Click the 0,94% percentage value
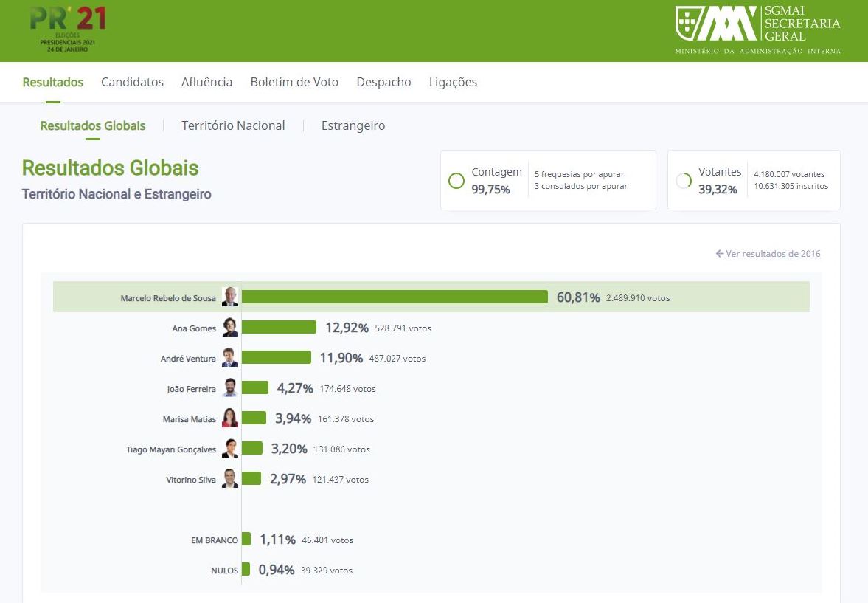The image size is (868, 603). coord(277,570)
